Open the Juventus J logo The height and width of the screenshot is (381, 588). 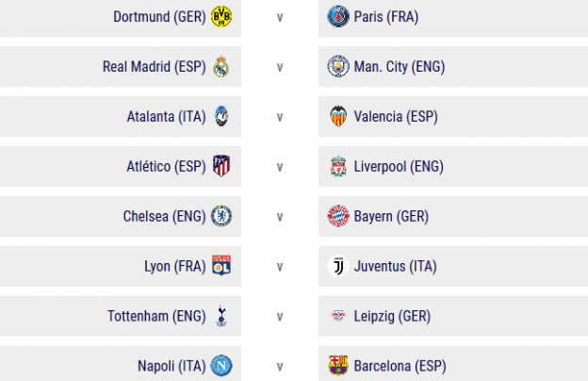tap(338, 266)
